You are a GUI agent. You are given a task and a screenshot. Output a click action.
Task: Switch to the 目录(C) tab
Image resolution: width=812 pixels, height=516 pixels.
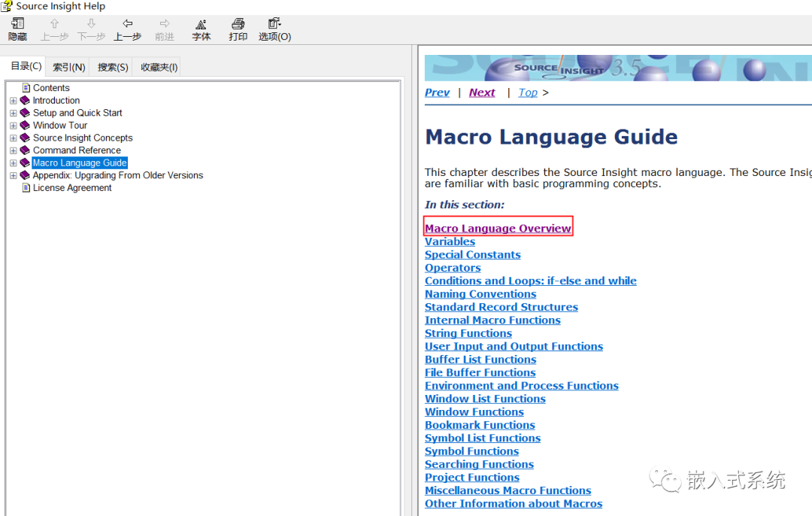(x=26, y=66)
